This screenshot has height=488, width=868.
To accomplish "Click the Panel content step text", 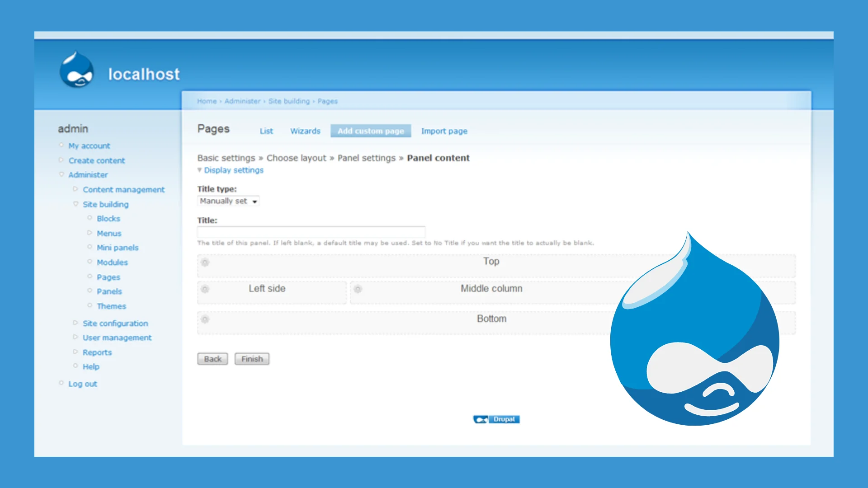I will [438, 158].
